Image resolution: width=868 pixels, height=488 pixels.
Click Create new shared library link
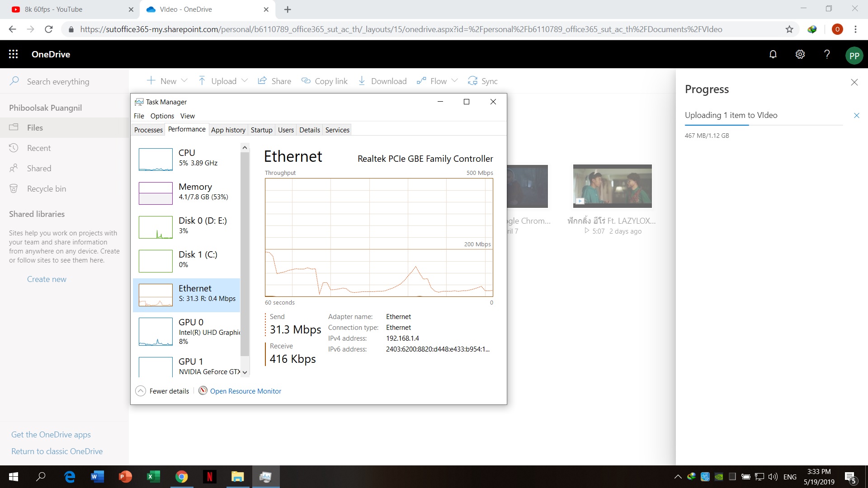click(x=47, y=279)
